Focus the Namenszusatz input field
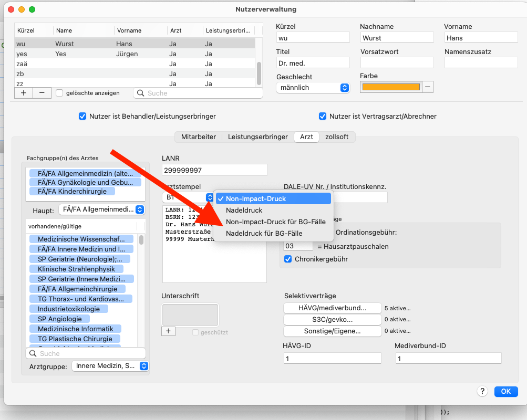527x420 pixels. [481, 63]
